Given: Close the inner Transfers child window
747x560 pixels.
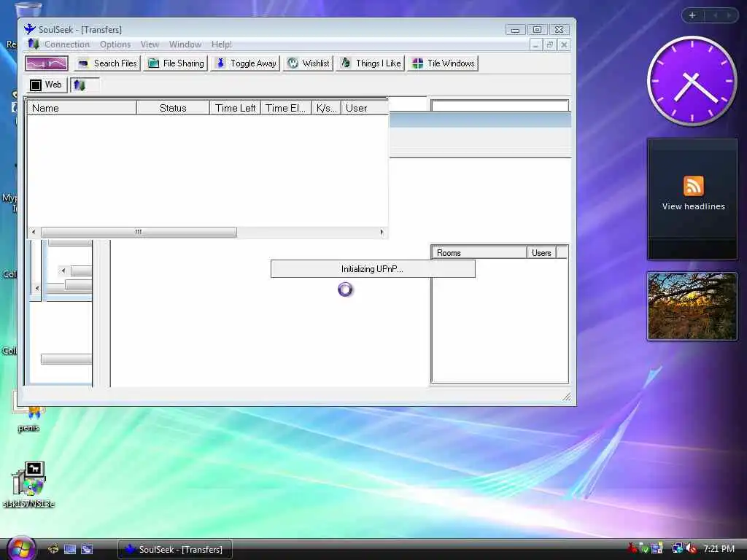Looking at the screenshot, I should 564,44.
